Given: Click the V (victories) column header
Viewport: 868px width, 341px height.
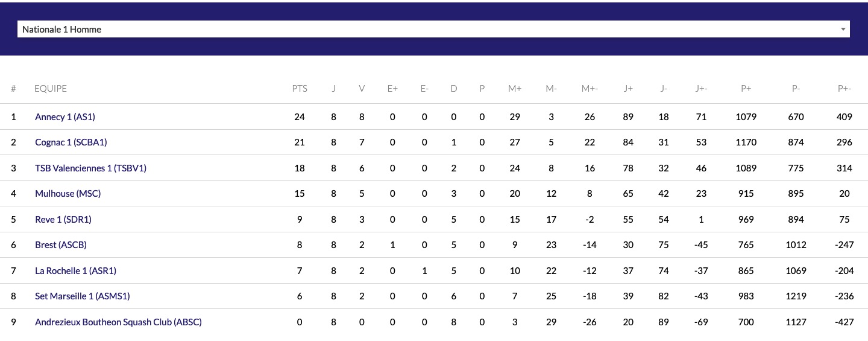Looking at the screenshot, I should [x=362, y=89].
